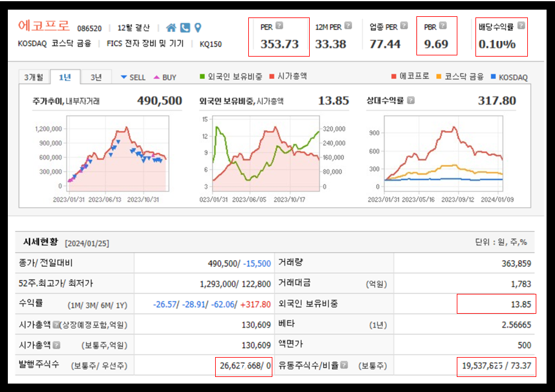Click the red 시가총액 legend swatch
Screen dimensions: 555x392
tap(272, 76)
